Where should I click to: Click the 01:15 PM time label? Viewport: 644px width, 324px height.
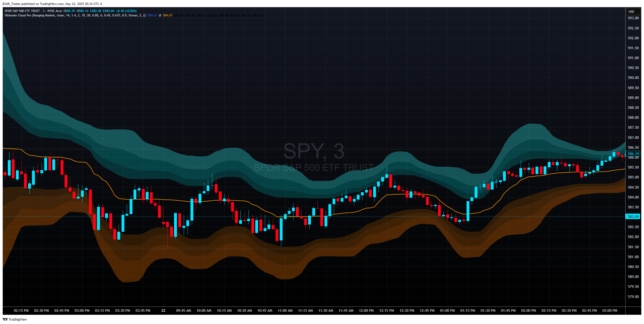click(x=468, y=310)
